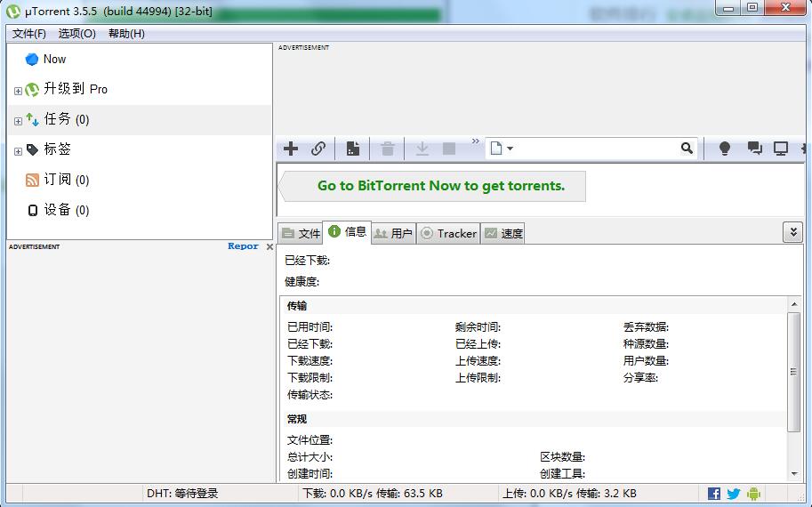
Task: Open the 选项(O) menu
Action: [x=76, y=34]
